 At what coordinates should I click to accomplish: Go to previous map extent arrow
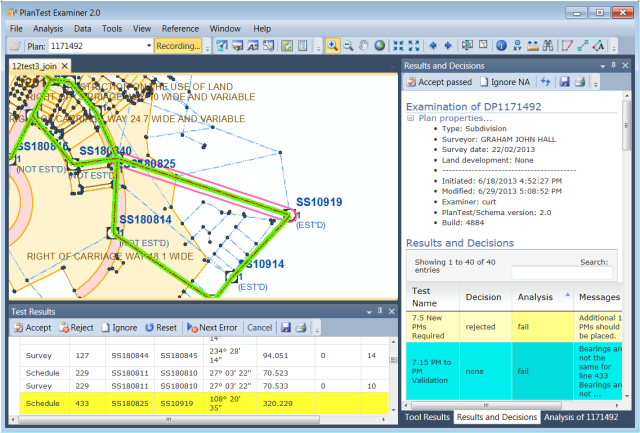click(x=433, y=46)
